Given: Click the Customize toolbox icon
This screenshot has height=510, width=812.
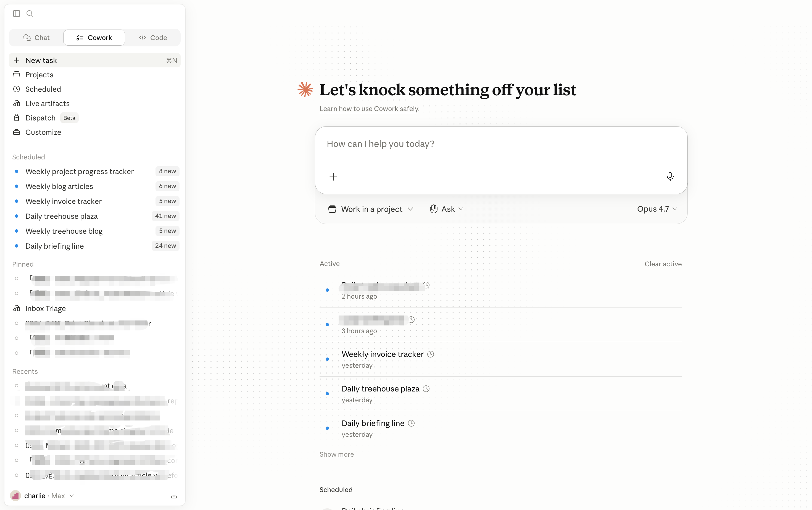Looking at the screenshot, I should click(17, 132).
